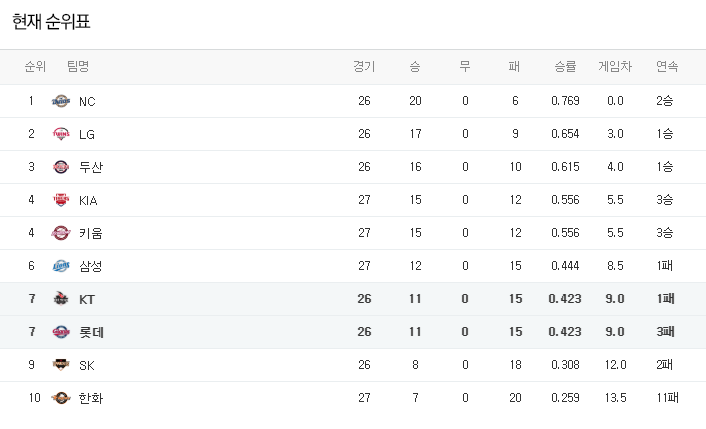Click the 한화 Eagles team logo

tap(61, 398)
